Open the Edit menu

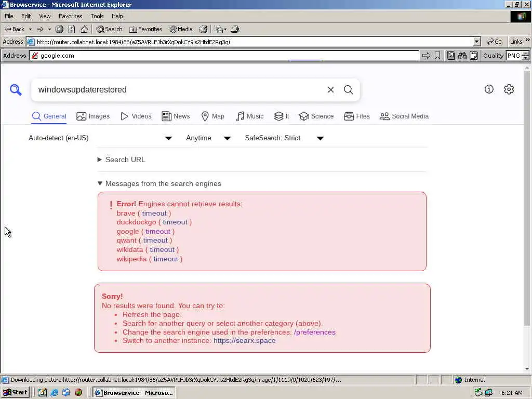(26, 16)
